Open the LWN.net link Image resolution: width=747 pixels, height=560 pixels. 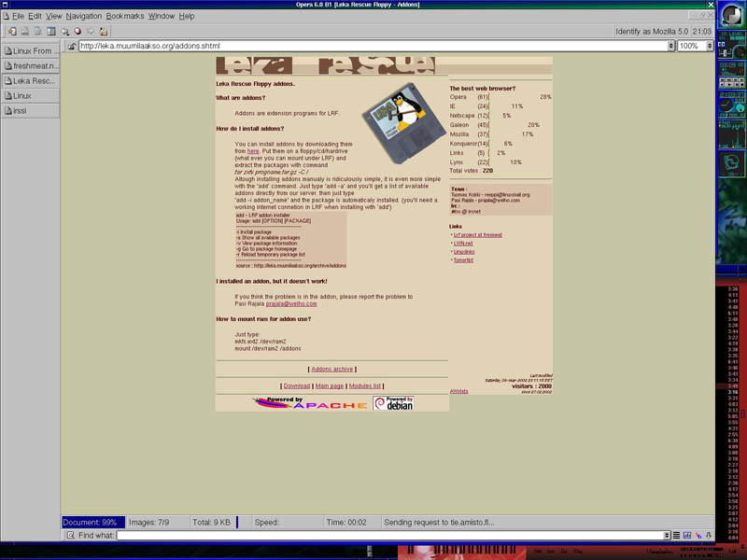point(463,244)
